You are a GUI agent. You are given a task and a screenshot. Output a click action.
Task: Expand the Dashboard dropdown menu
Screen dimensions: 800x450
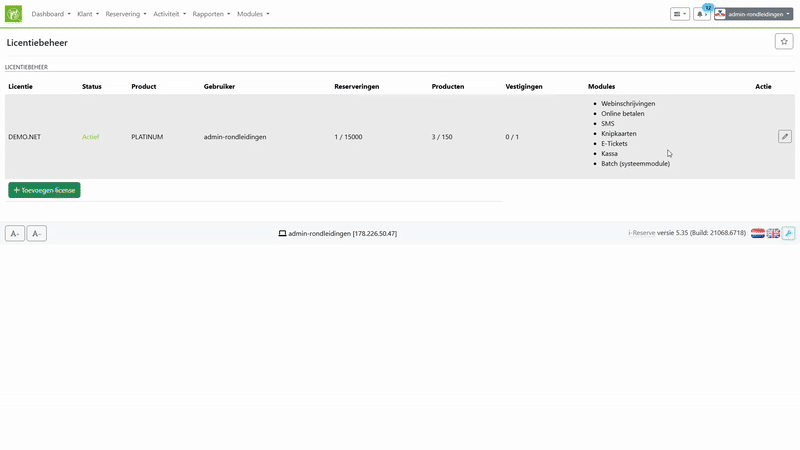51,14
